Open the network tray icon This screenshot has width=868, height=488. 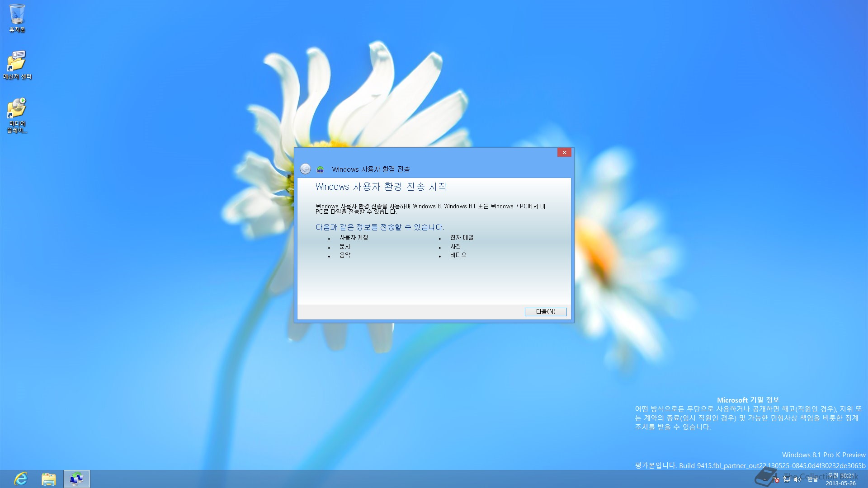787,479
